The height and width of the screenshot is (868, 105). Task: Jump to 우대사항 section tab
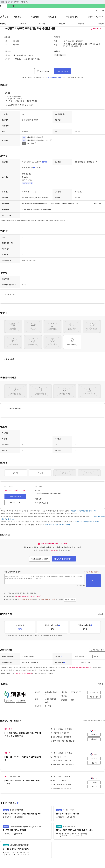point(42,24)
